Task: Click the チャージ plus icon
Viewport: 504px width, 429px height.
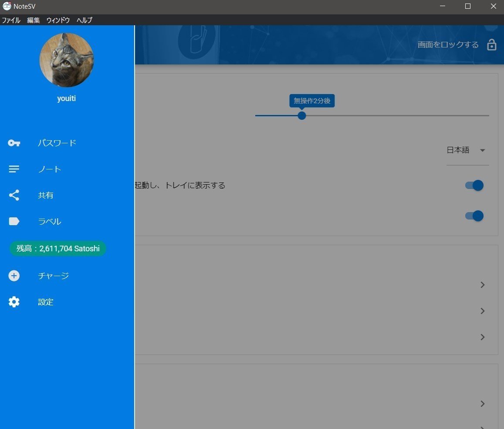Action: coord(14,276)
